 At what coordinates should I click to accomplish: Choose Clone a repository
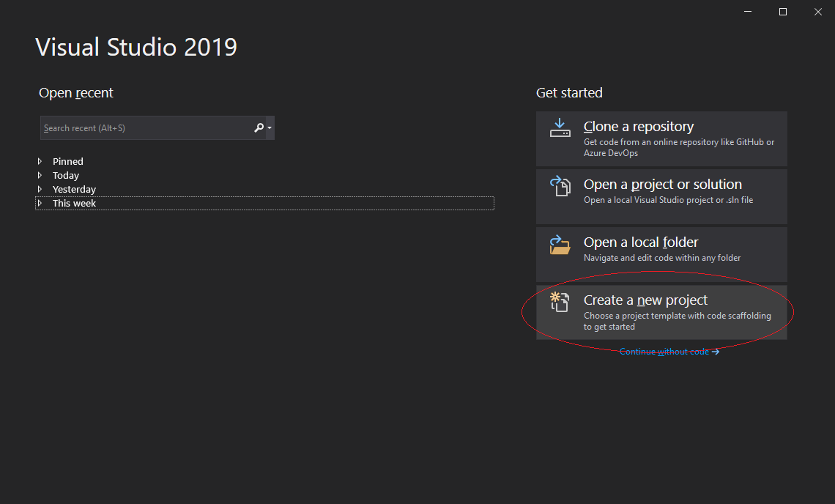[661, 138]
